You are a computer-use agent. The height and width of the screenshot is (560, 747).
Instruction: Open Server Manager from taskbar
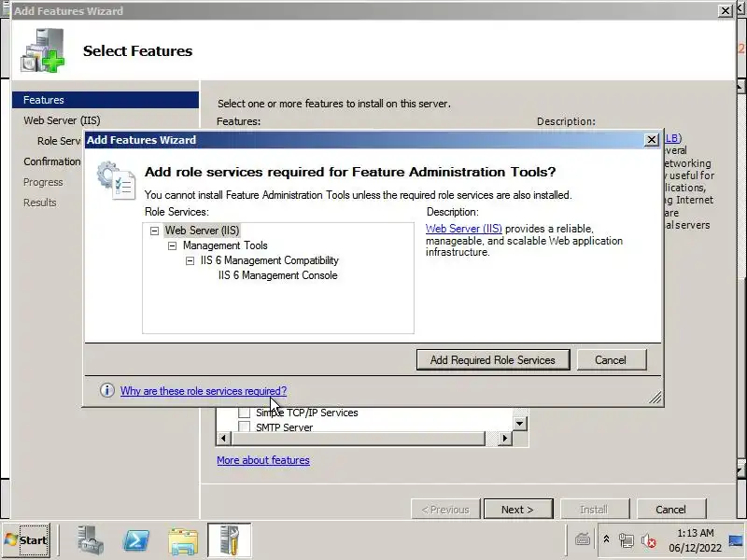click(91, 540)
